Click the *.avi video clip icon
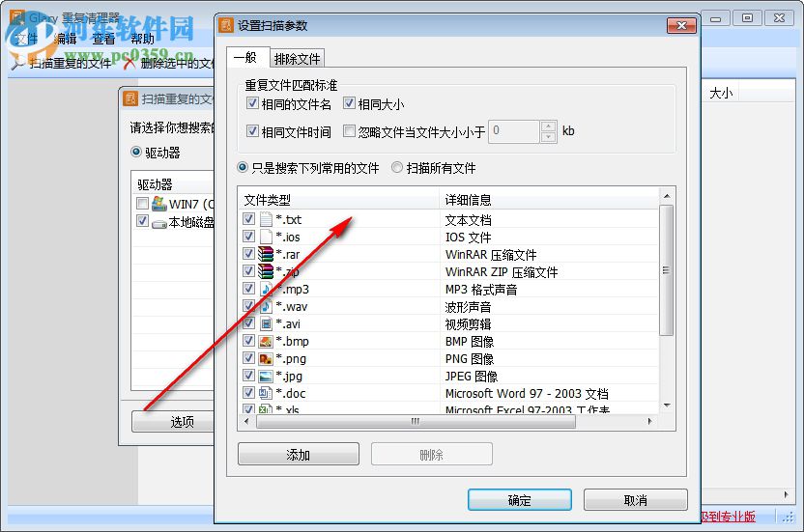 pos(266,323)
